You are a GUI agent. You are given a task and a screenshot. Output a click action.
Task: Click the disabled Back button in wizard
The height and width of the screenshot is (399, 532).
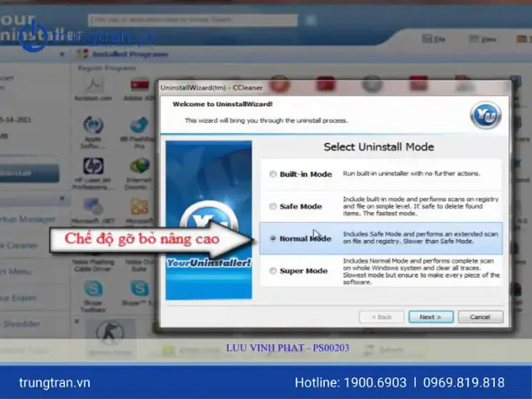(x=382, y=317)
